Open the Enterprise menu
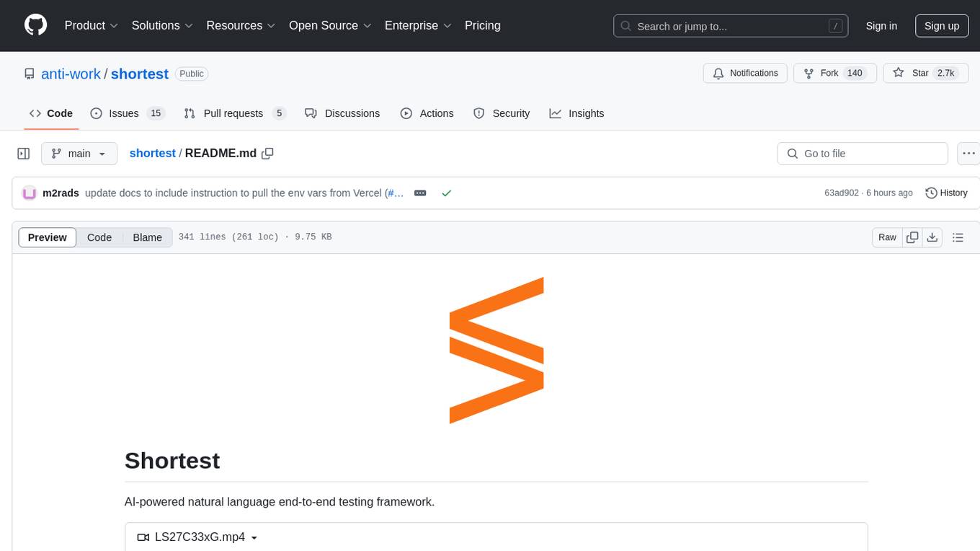Viewport: 980px width, 551px height. (418, 25)
